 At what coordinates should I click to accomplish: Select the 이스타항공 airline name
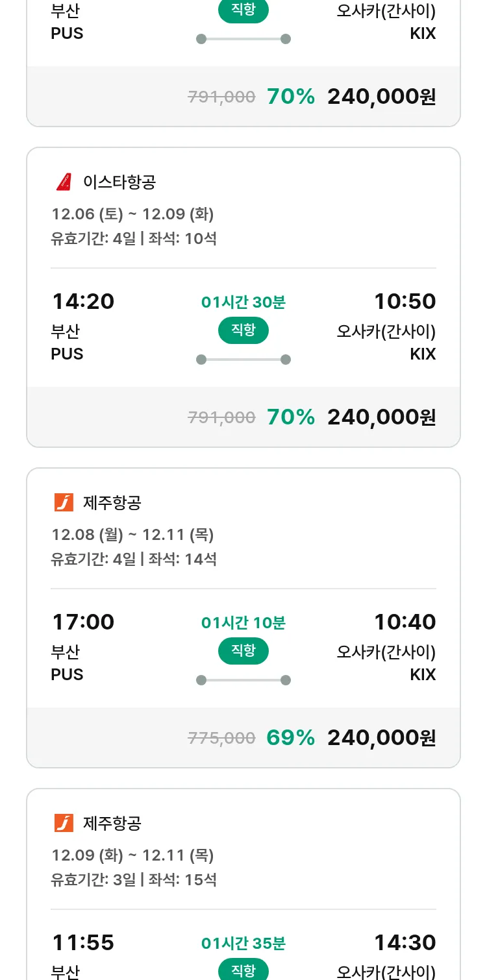pos(119,182)
